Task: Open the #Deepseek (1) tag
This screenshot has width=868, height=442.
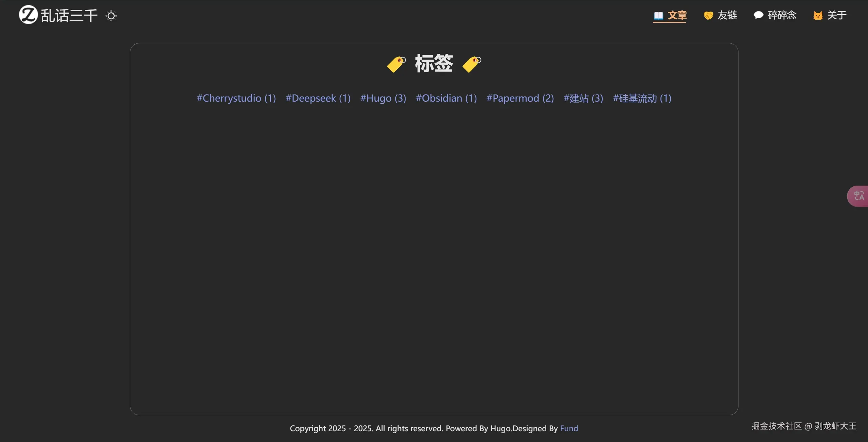Action: [x=318, y=98]
